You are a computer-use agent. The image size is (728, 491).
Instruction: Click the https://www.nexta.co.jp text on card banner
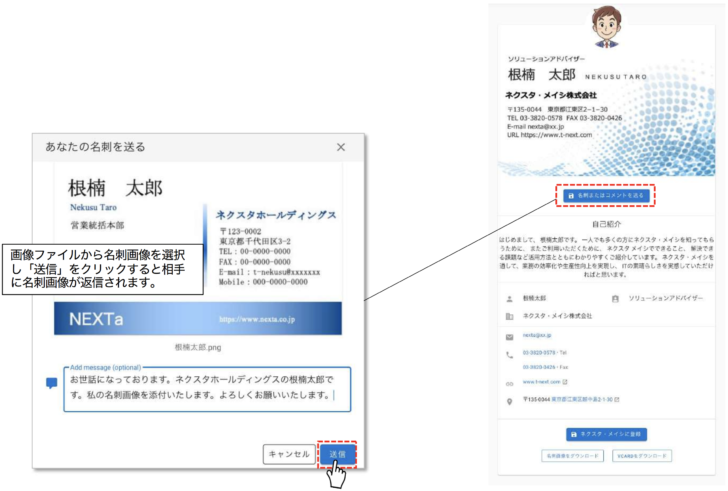coord(257,319)
